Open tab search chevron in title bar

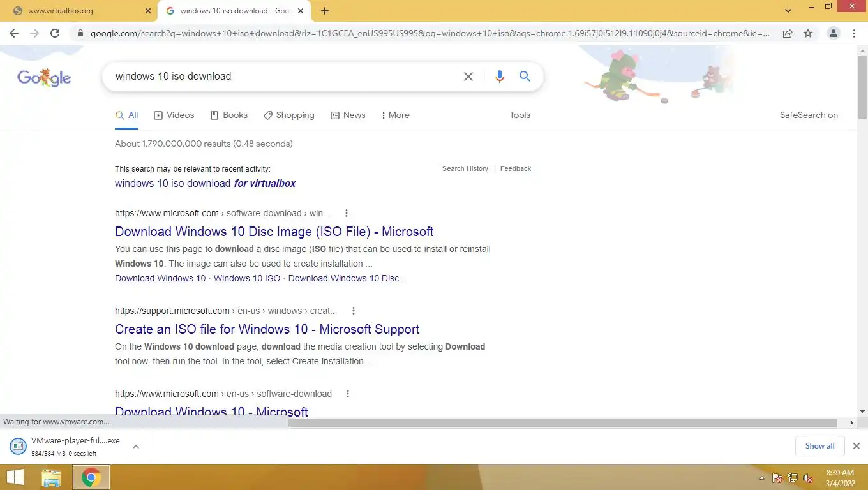click(x=788, y=11)
